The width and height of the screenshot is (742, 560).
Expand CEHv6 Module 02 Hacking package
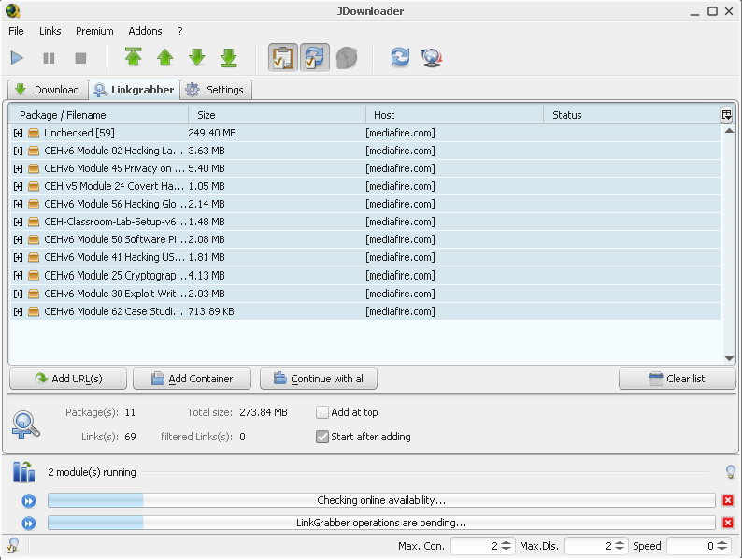(18, 151)
